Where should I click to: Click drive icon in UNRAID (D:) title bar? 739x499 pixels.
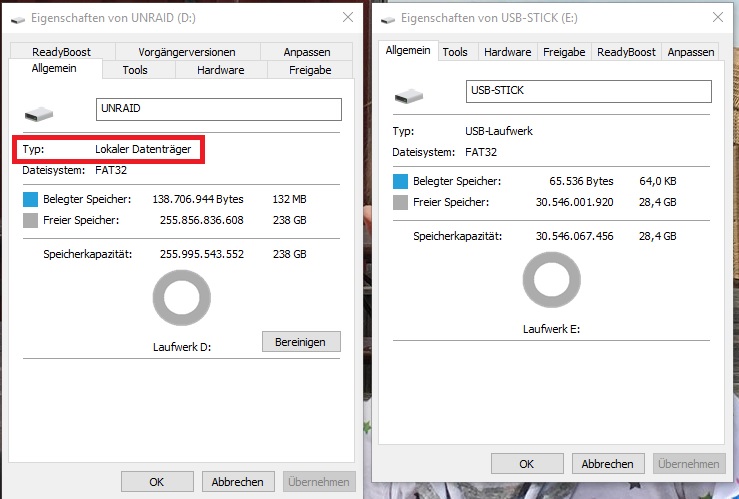[x=18, y=20]
